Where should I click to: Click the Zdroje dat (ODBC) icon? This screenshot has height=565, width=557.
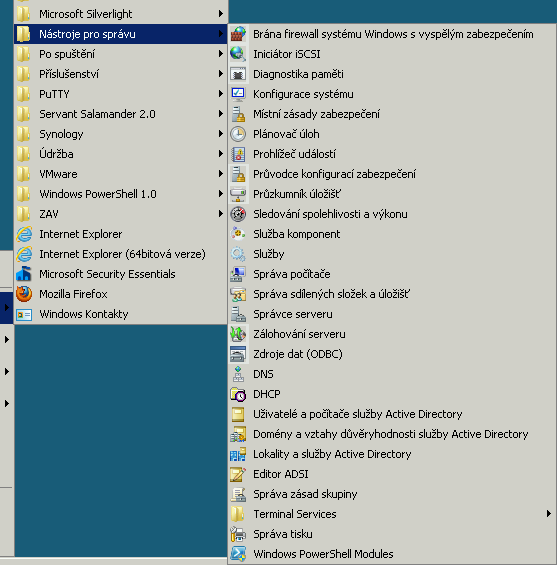pyautogui.click(x=238, y=354)
